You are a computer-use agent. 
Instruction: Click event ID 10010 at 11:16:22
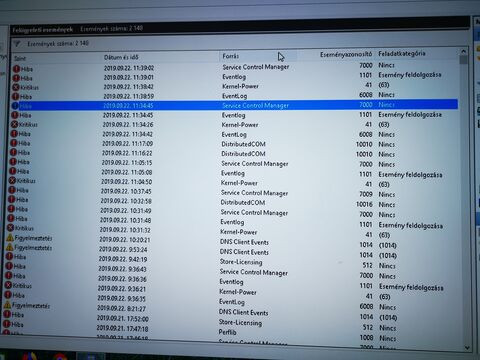(x=364, y=154)
